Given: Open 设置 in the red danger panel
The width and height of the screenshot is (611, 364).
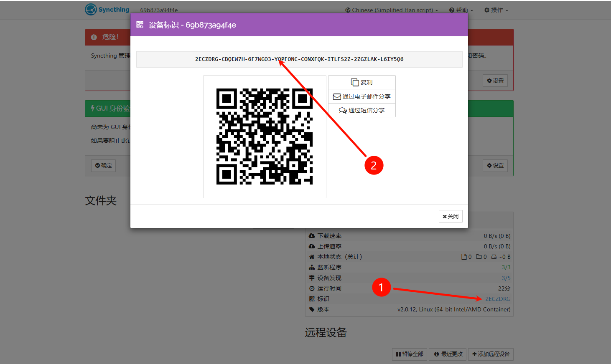Looking at the screenshot, I should coord(495,81).
